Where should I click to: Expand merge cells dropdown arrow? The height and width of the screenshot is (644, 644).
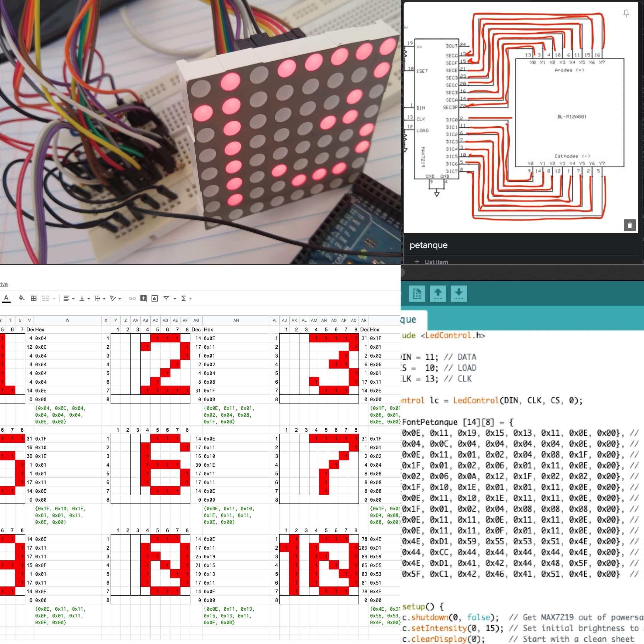tap(54, 299)
